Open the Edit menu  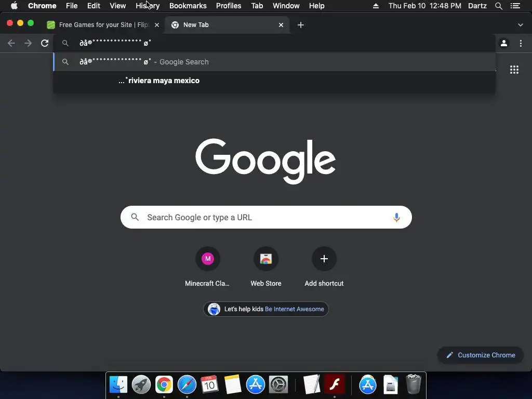click(94, 6)
